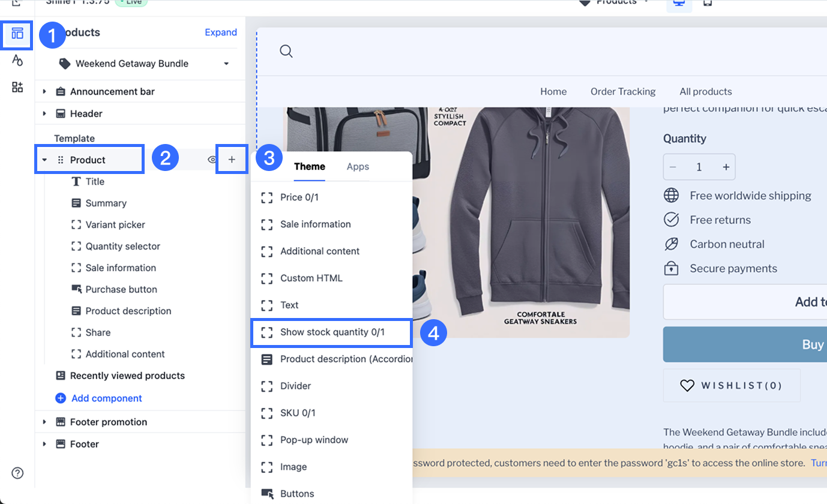Click the heart icon in Wishlist button
Image resolution: width=827 pixels, height=504 pixels.
[687, 386]
